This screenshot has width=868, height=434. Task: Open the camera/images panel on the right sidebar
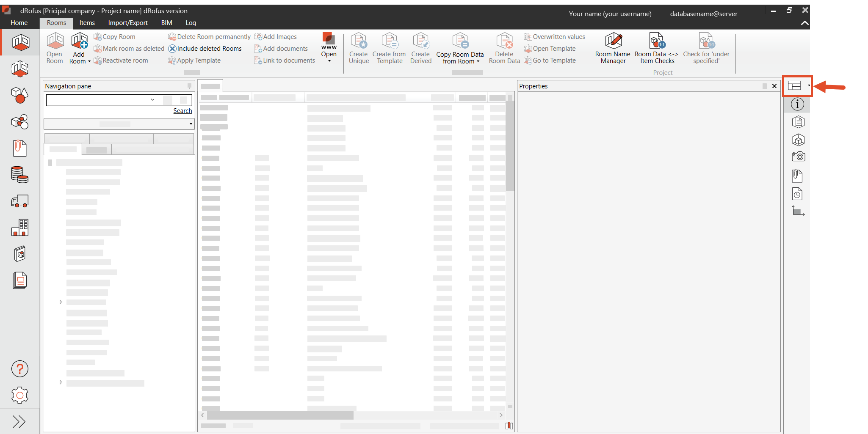798,157
